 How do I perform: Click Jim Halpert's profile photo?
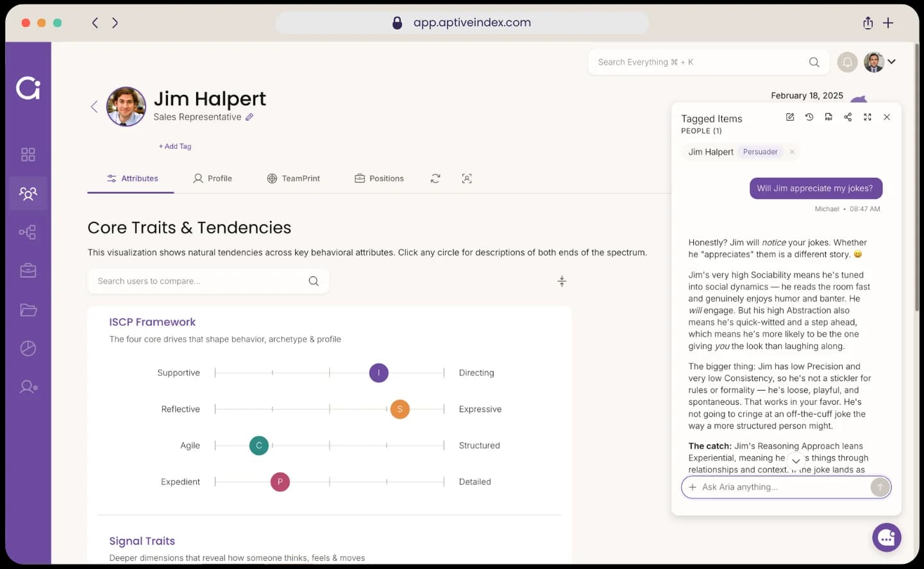pos(126,106)
